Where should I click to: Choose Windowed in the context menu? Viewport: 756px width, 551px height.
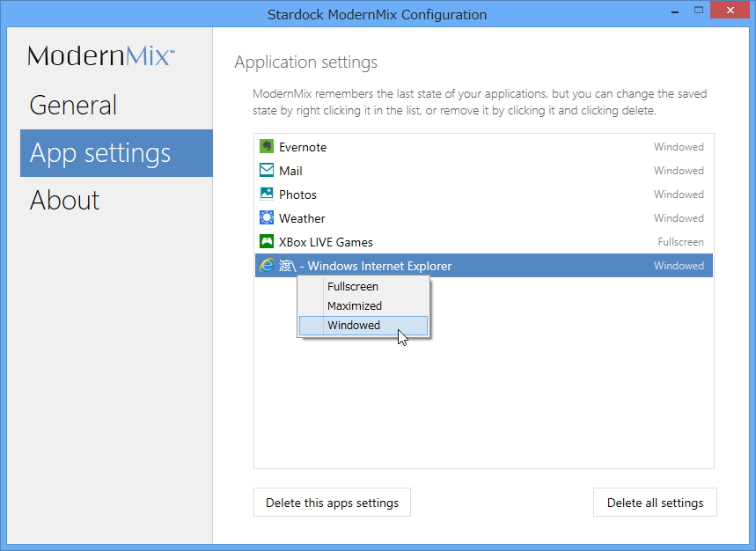coord(363,326)
